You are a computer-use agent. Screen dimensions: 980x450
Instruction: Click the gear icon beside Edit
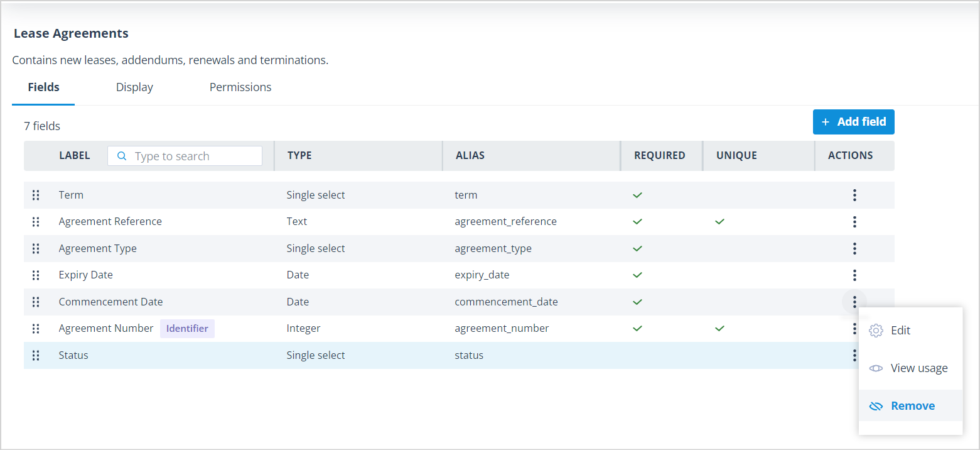pos(876,331)
